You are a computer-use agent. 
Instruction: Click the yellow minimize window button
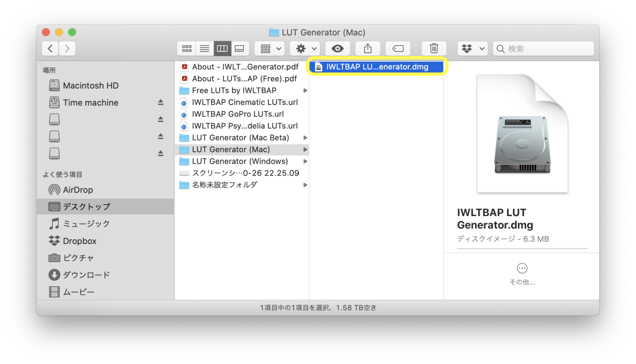coord(59,32)
